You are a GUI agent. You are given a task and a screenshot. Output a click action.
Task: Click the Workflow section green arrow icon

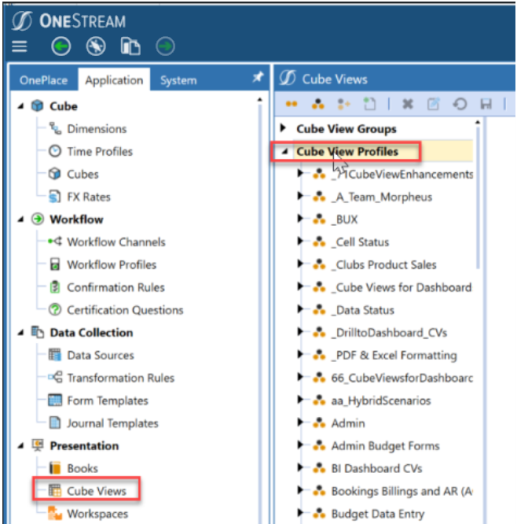pos(37,219)
